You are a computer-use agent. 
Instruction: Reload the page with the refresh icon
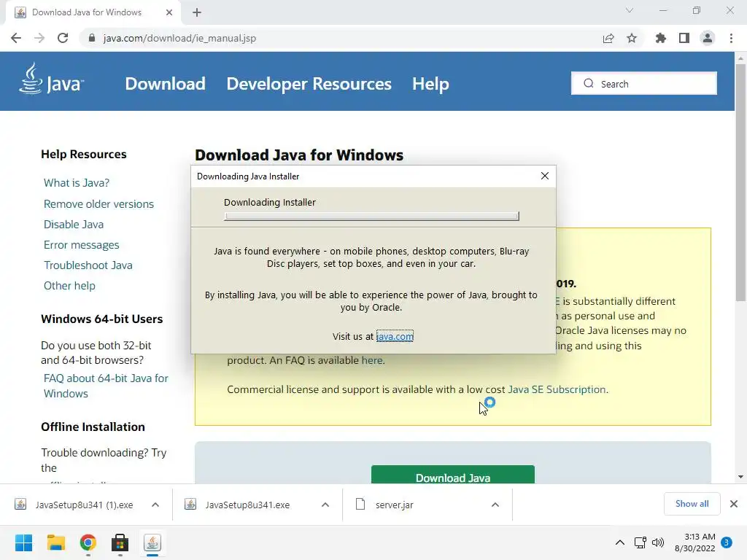[x=63, y=38]
